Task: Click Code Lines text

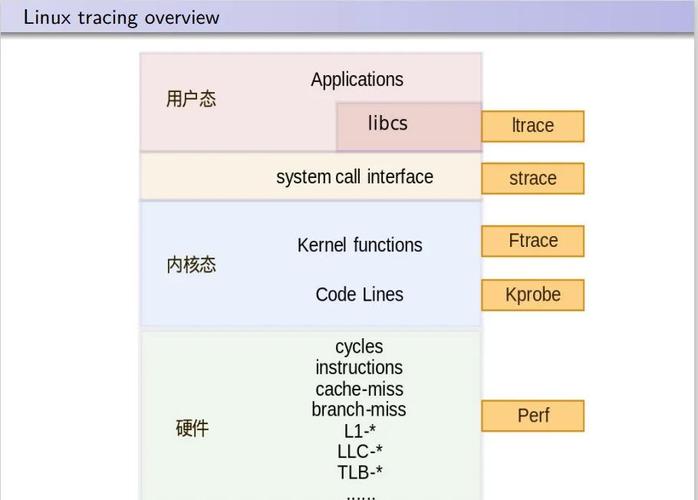Action: pos(360,294)
